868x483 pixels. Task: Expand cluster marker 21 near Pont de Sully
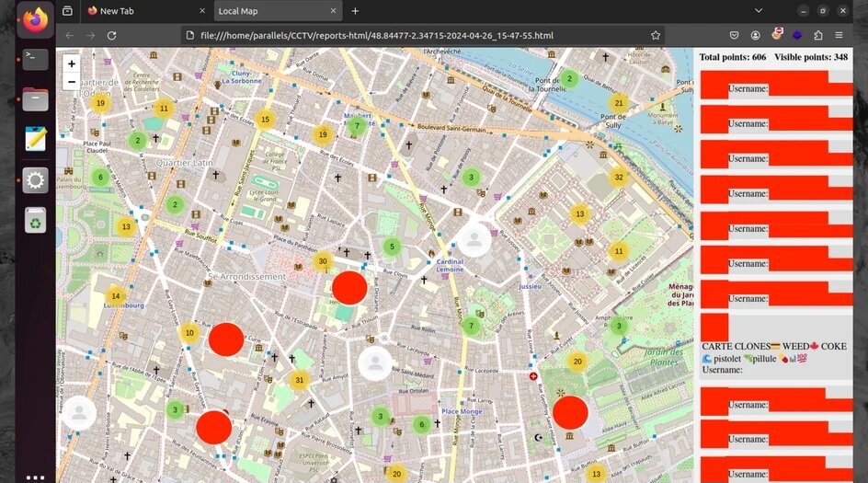tap(619, 103)
